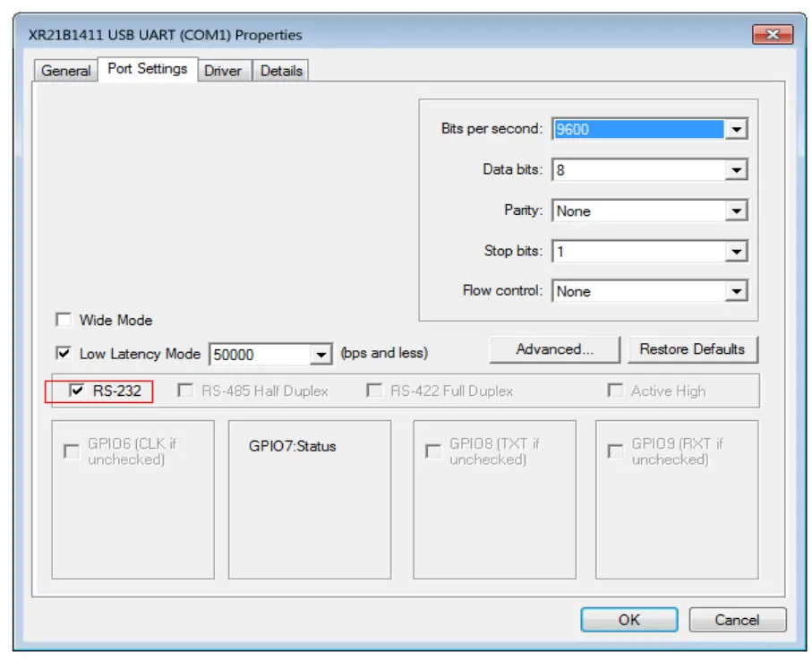Image resolution: width=812 pixels, height=670 pixels.
Task: Expand the Flow control dropdown
Action: [736, 291]
